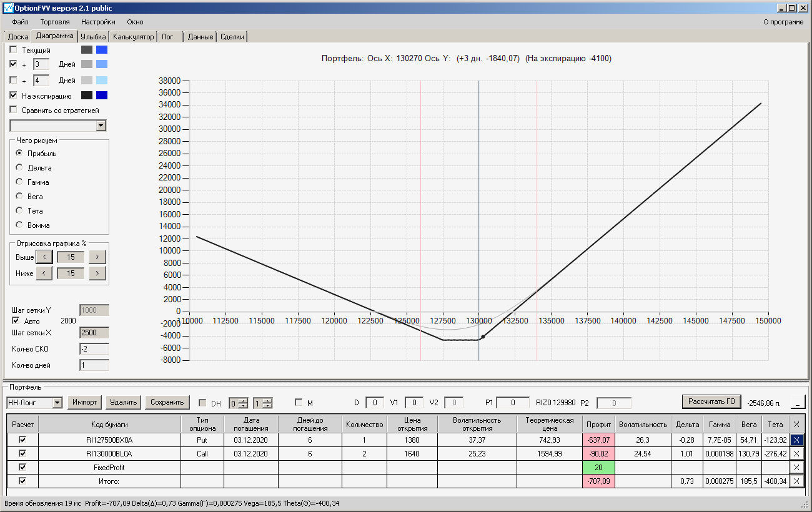The image size is (812, 512).
Task: Uncheck the Расчет box for RI130000BL0A
Action: [22, 453]
